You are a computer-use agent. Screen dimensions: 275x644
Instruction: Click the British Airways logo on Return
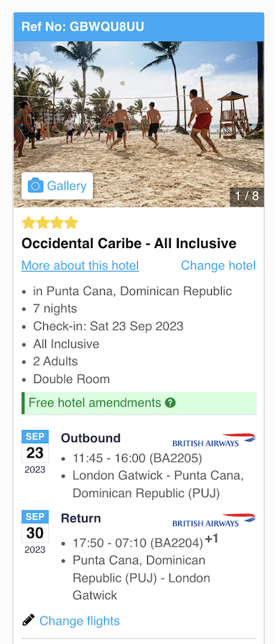click(x=214, y=520)
